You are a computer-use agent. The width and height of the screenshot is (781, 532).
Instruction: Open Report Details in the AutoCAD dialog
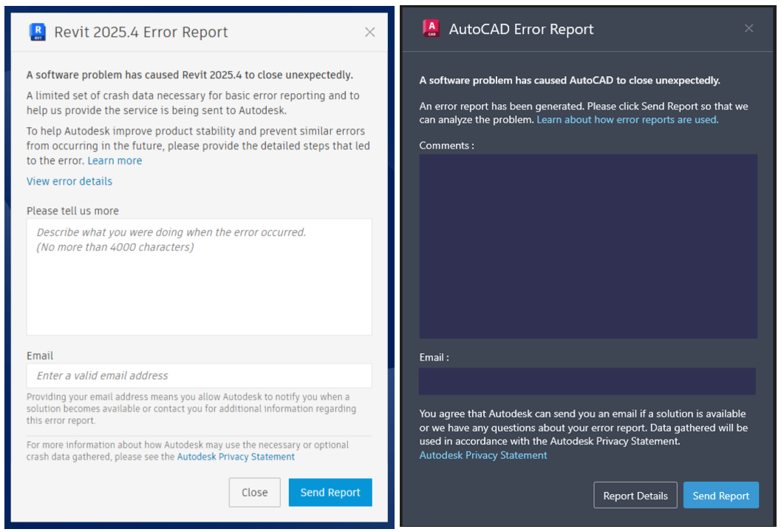(635, 495)
